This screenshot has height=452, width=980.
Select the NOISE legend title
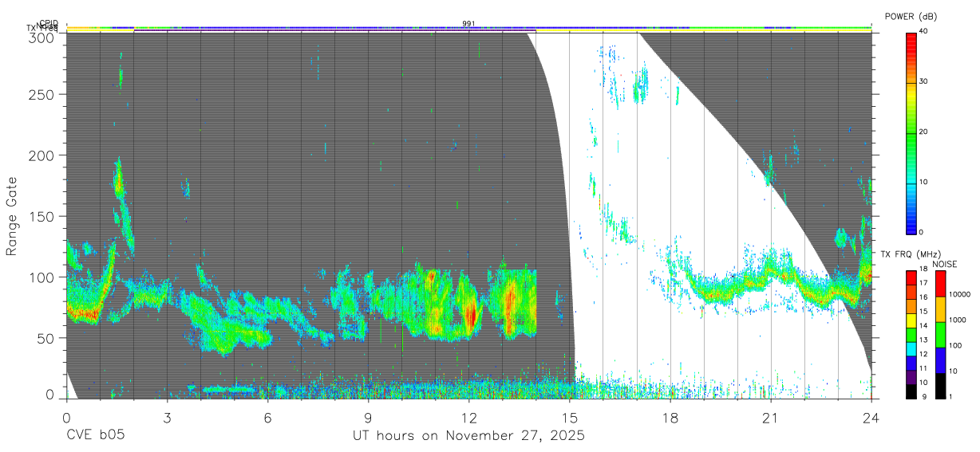(x=945, y=264)
